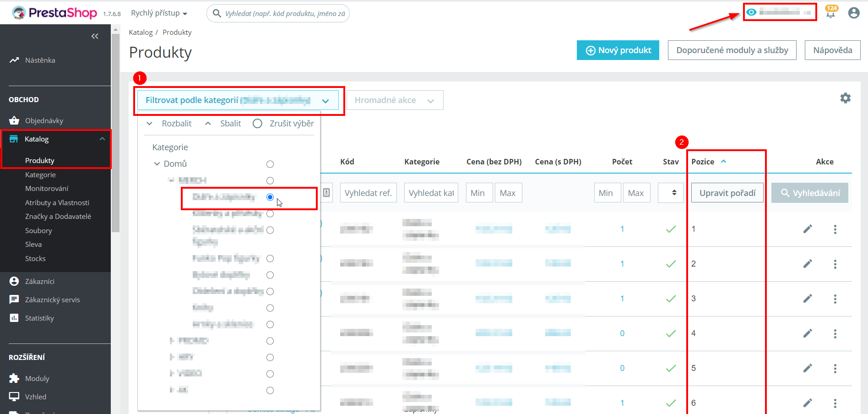The height and width of the screenshot is (414, 868).
Task: Click the Nový produkt button
Action: (x=618, y=50)
